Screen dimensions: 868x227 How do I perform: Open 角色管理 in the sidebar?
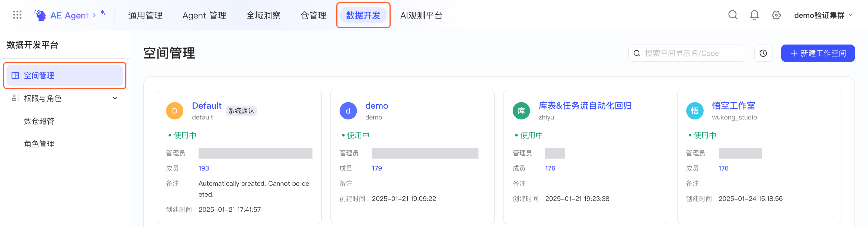(39, 144)
